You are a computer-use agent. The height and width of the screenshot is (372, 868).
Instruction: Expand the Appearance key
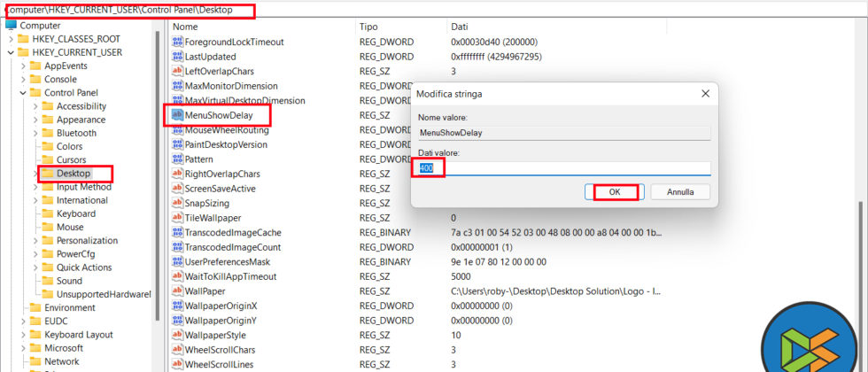[35, 120]
